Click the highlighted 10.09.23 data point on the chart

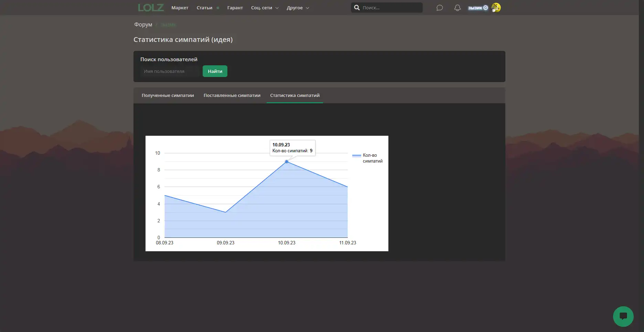pyautogui.click(x=287, y=162)
